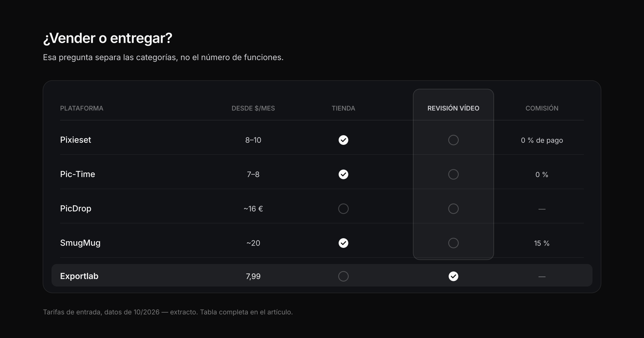
Task: Click PicDrop's empty Revisión Vídeo circle
Action: (453, 209)
